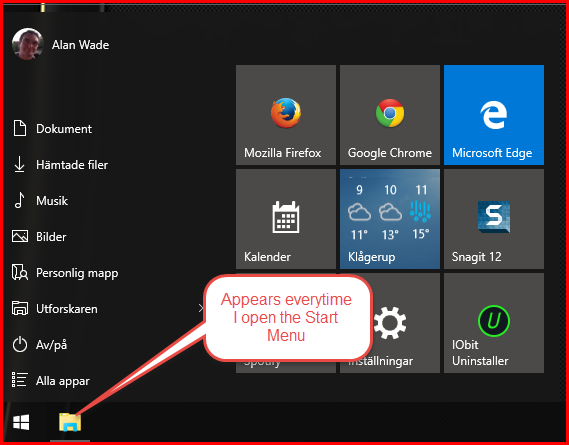
Task: Open the Microsoft Edge tile
Action: (x=494, y=115)
